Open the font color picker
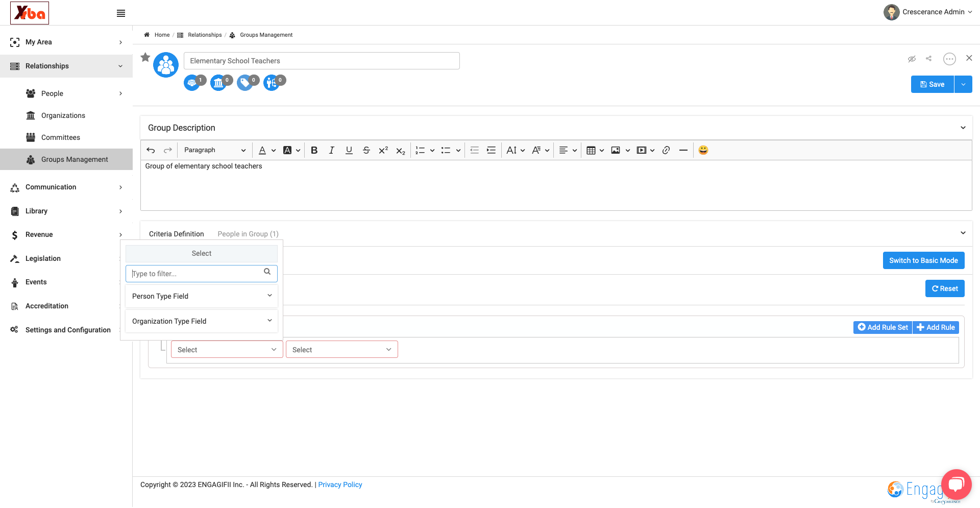 coord(266,150)
